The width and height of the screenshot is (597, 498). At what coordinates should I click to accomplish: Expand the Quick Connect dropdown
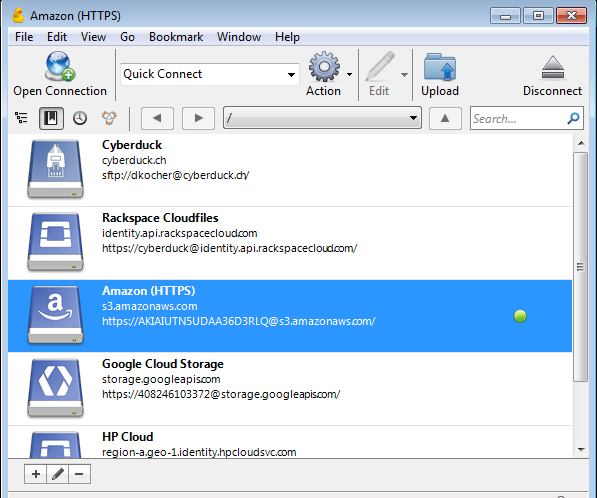click(291, 74)
